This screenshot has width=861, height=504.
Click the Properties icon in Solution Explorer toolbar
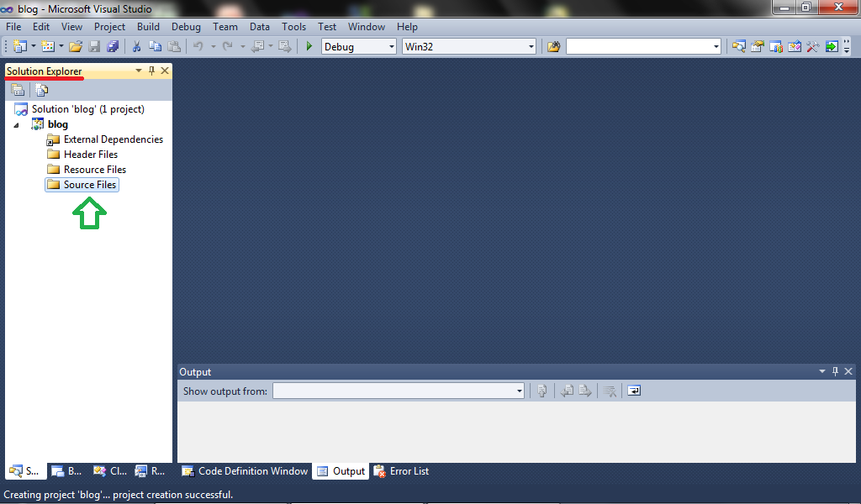point(18,89)
